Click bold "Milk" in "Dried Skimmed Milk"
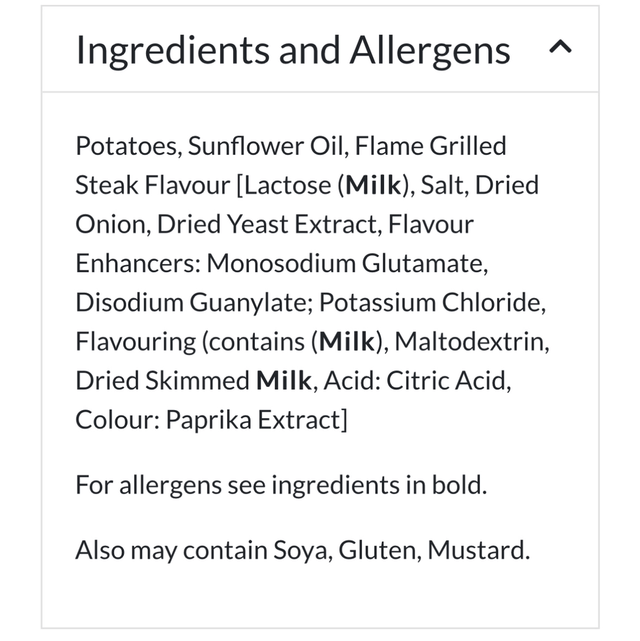 point(284,380)
